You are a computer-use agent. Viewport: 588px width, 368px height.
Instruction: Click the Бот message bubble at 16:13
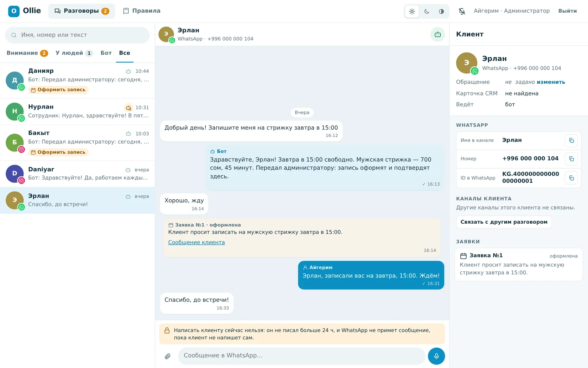pyautogui.click(x=325, y=168)
